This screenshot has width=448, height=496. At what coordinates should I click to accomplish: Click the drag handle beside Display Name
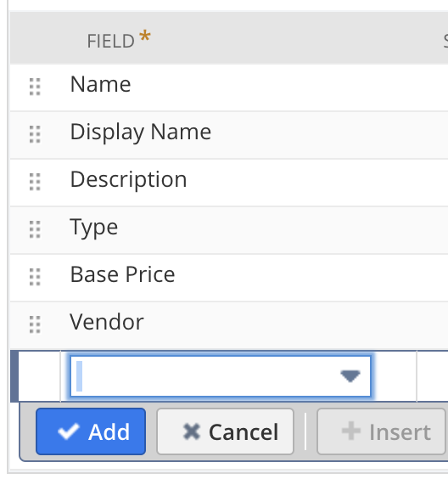click(x=35, y=134)
